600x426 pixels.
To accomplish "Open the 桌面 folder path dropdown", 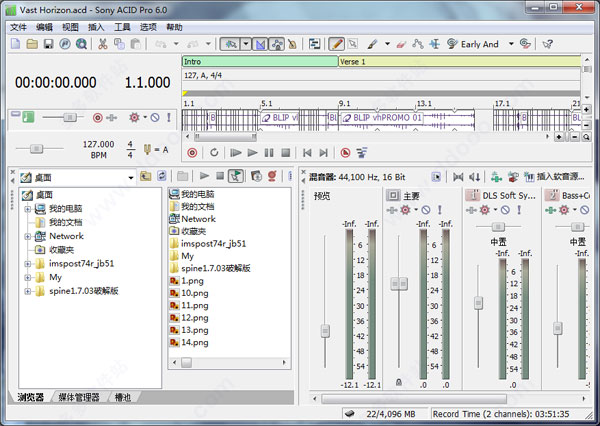I will pos(130,177).
